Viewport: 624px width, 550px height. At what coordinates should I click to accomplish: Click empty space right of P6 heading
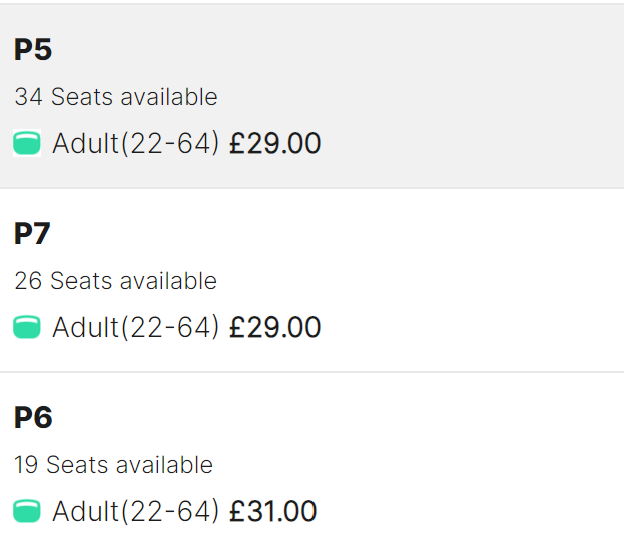click(x=338, y=417)
